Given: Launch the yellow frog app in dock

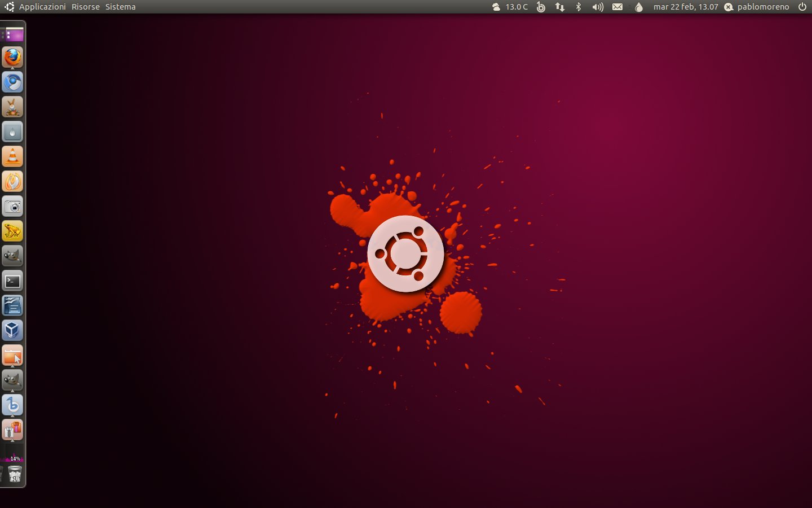Looking at the screenshot, I should point(12,231).
